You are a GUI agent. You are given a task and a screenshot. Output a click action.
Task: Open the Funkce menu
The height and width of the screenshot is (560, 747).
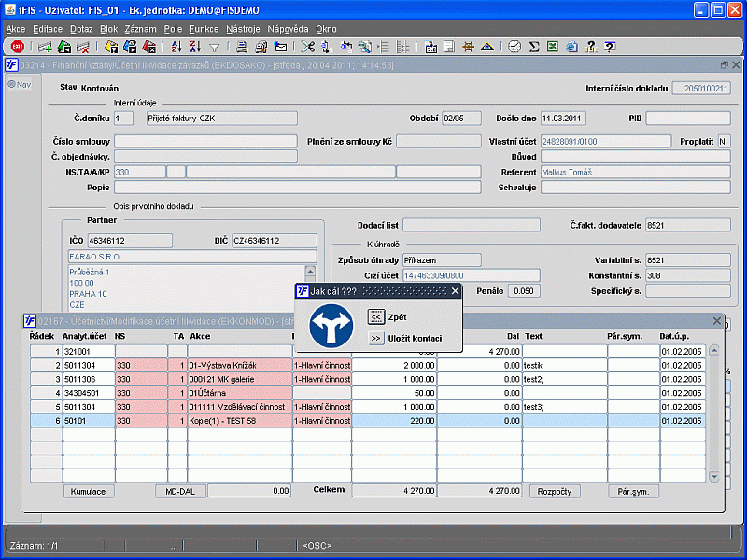[204, 29]
